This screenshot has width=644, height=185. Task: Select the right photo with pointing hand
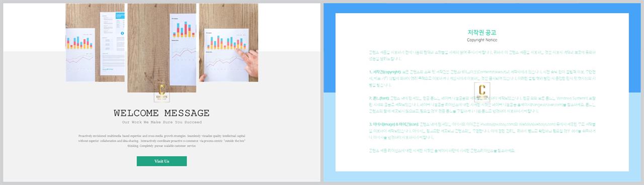click(228, 43)
